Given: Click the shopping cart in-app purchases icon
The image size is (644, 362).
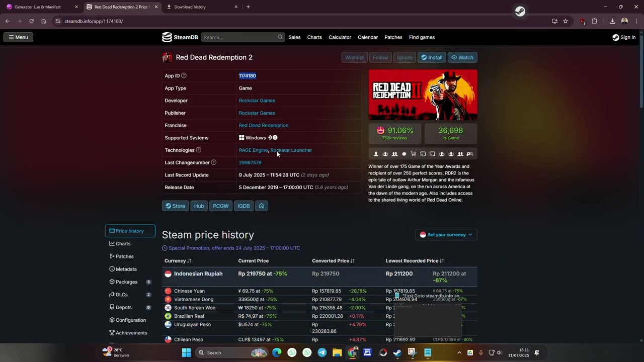Looking at the screenshot, I should (x=413, y=154).
